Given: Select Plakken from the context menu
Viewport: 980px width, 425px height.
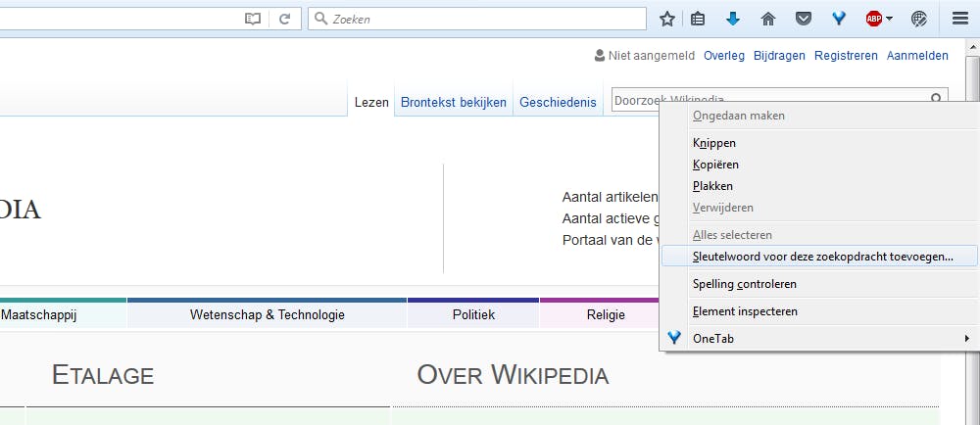Looking at the screenshot, I should tap(818, 186).
